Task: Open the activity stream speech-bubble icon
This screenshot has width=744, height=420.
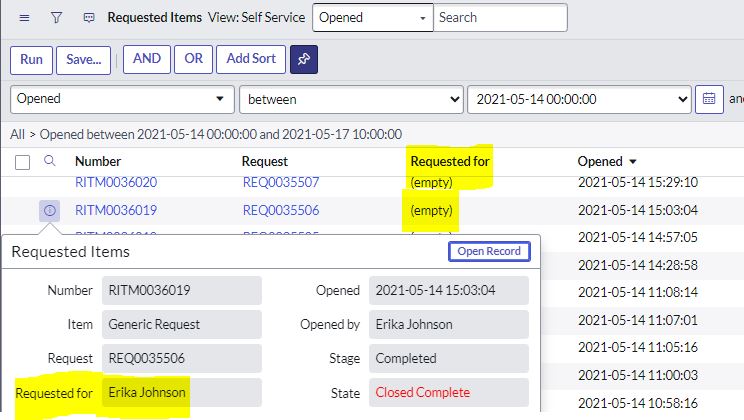Action: pos(89,18)
